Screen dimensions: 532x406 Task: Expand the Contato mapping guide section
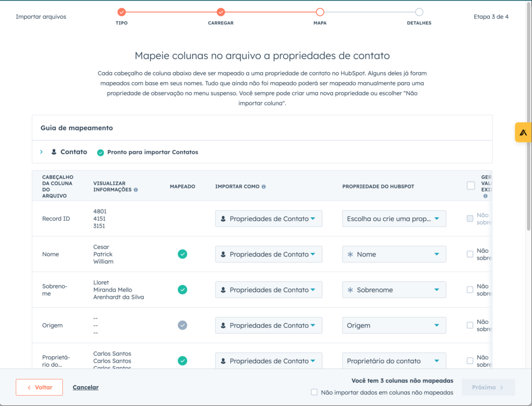point(42,152)
